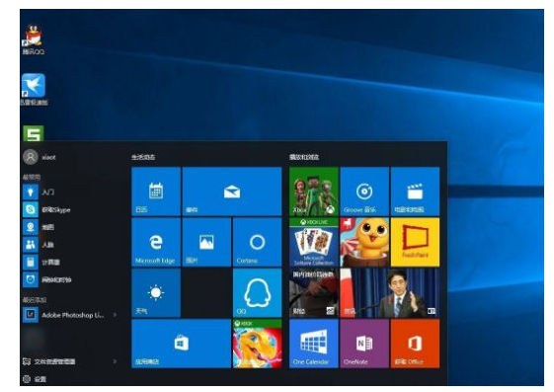
Task: Open Settings with the gear icon
Action: click(36, 379)
